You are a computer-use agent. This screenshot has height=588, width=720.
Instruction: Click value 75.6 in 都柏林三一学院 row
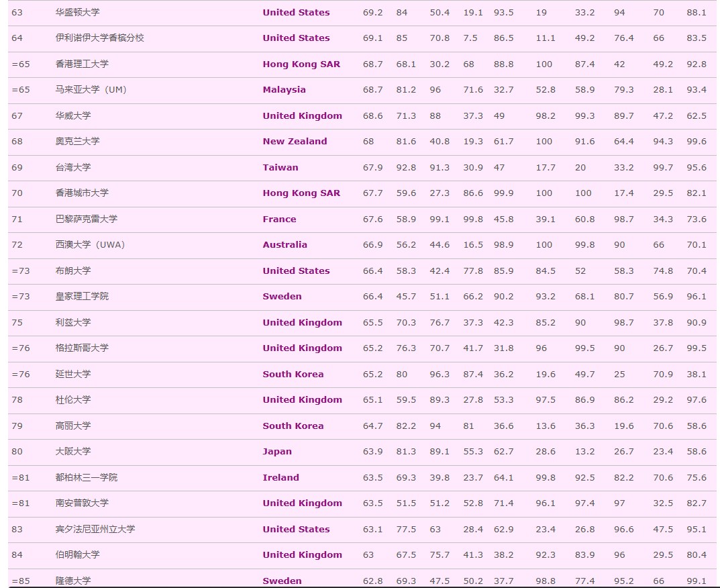tap(697, 477)
